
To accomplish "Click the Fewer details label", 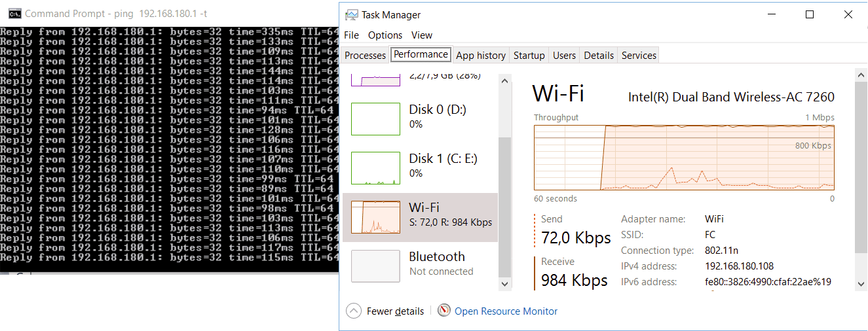I will [395, 311].
